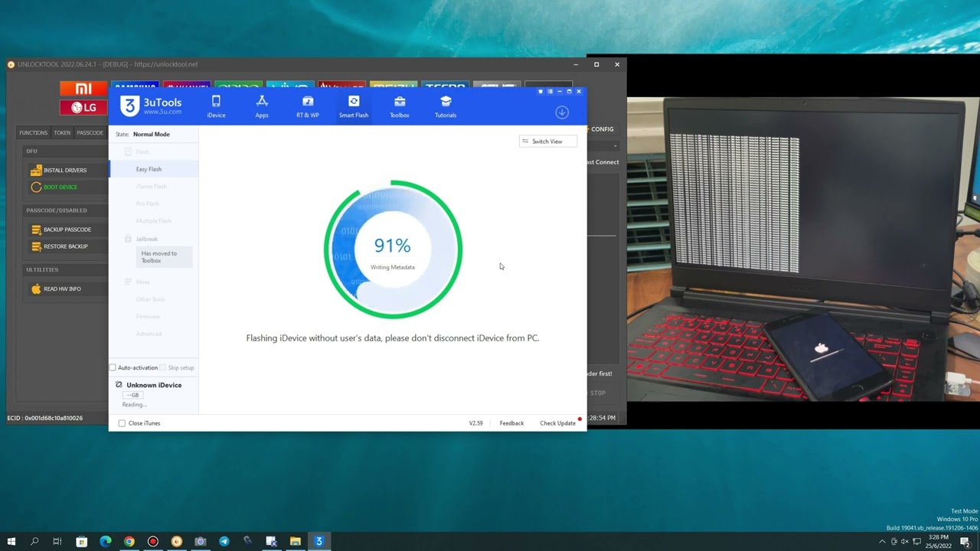Click the Switch View button
The height and width of the screenshot is (551, 980).
coord(547,142)
